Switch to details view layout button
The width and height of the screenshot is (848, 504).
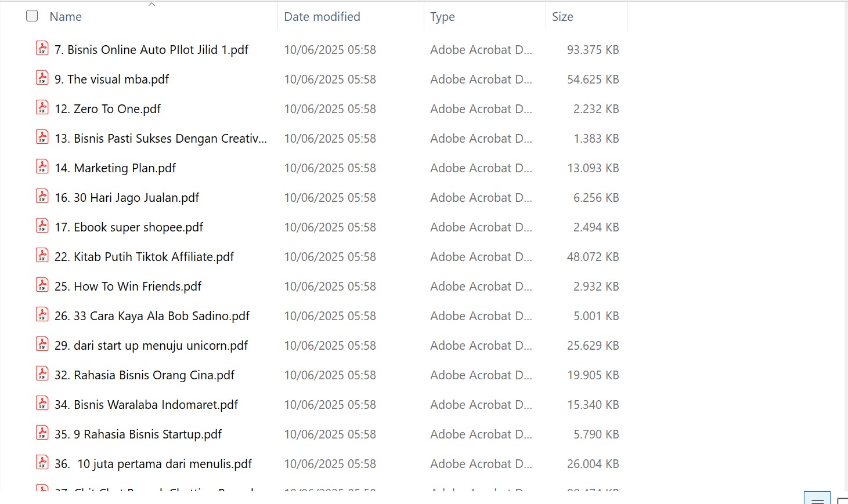click(x=817, y=499)
